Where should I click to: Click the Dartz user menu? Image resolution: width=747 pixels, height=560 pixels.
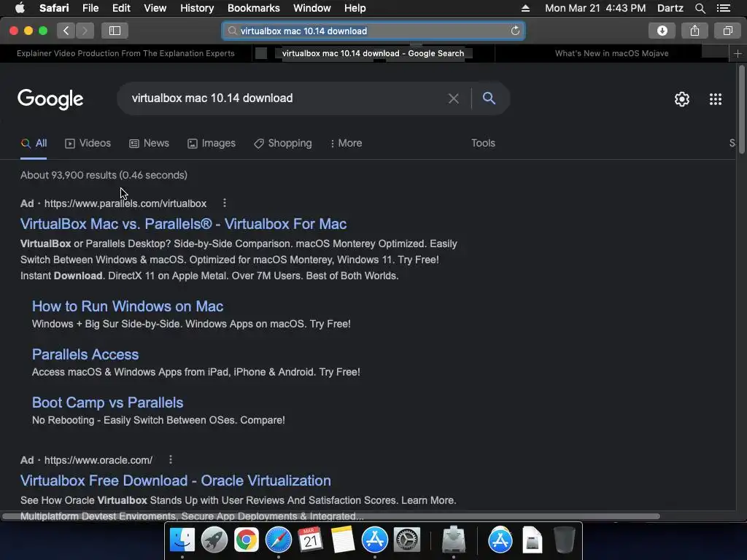coord(670,8)
